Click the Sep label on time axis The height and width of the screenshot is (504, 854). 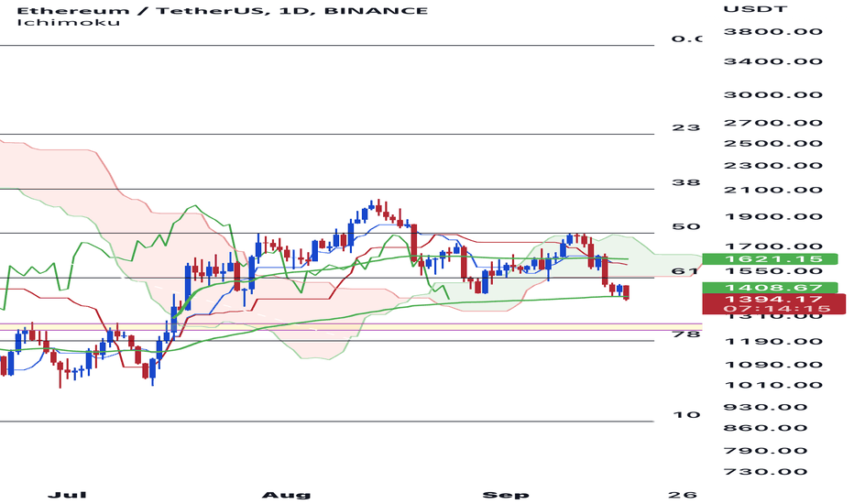click(506, 495)
